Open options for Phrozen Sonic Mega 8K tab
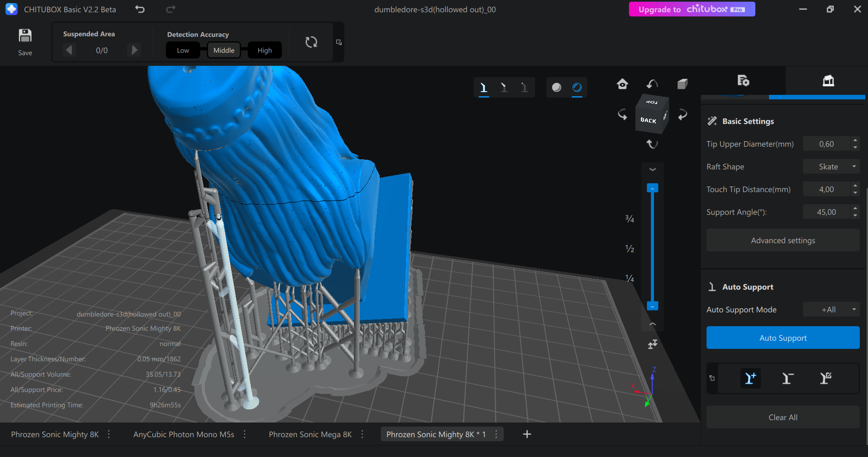868x457 pixels. (362, 434)
